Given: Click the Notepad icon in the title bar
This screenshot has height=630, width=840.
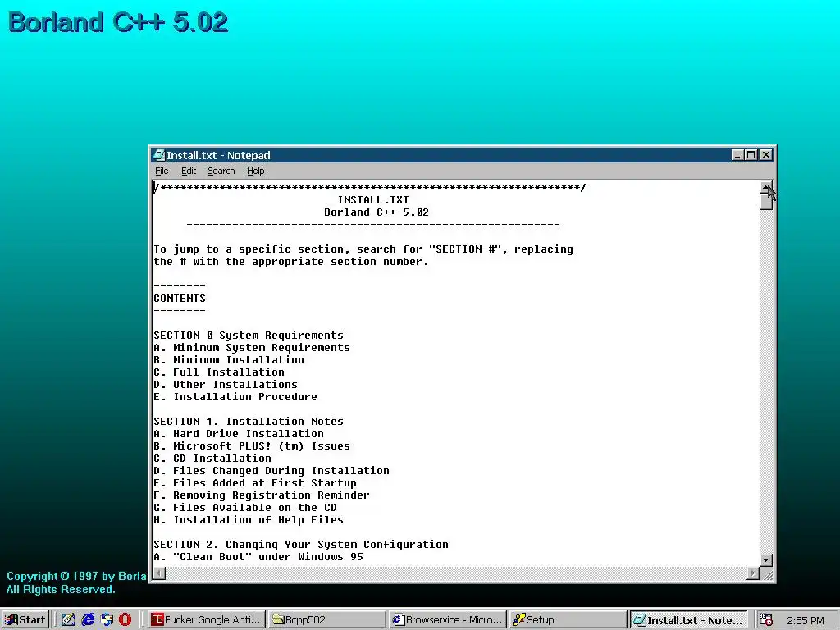Looking at the screenshot, I should tap(158, 155).
